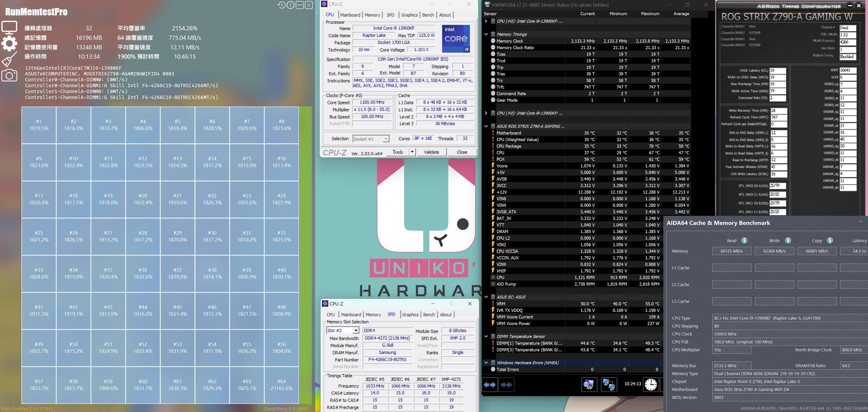
Task: Open Memory tab in bottom CPU-Z window
Action: coord(373,315)
